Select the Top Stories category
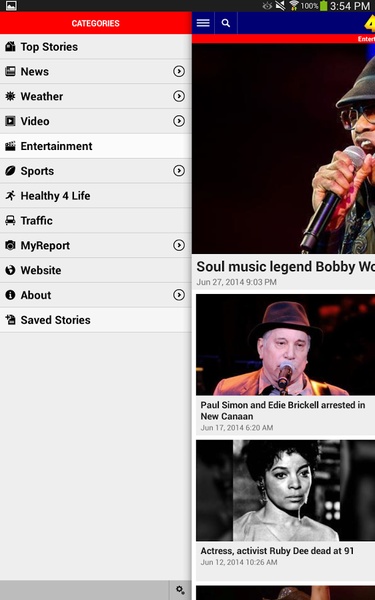The image size is (375, 600). (96, 47)
